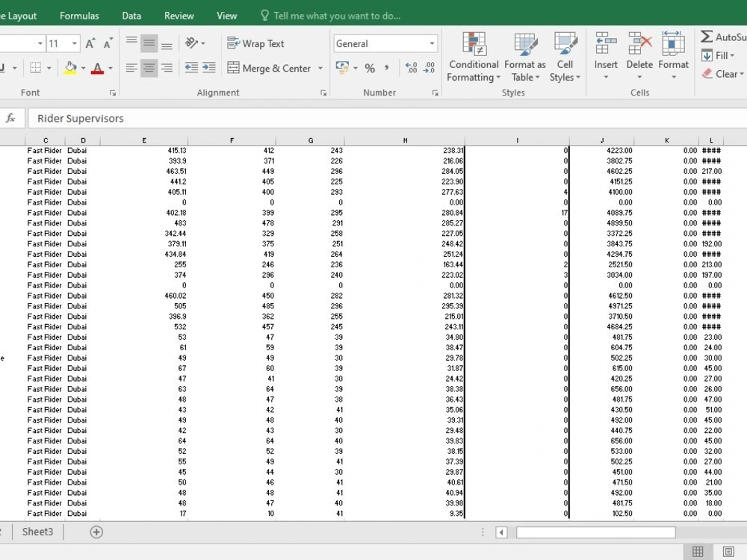The width and height of the screenshot is (747, 560).
Task: Click the horizontal scrollbar thumb
Action: pyautogui.click(x=596, y=532)
